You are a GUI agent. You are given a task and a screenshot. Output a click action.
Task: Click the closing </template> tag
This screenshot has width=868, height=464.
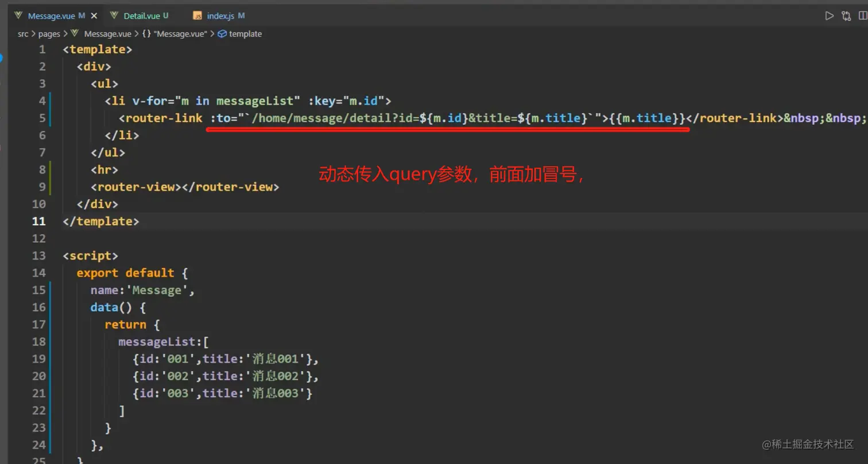pyautogui.click(x=101, y=221)
